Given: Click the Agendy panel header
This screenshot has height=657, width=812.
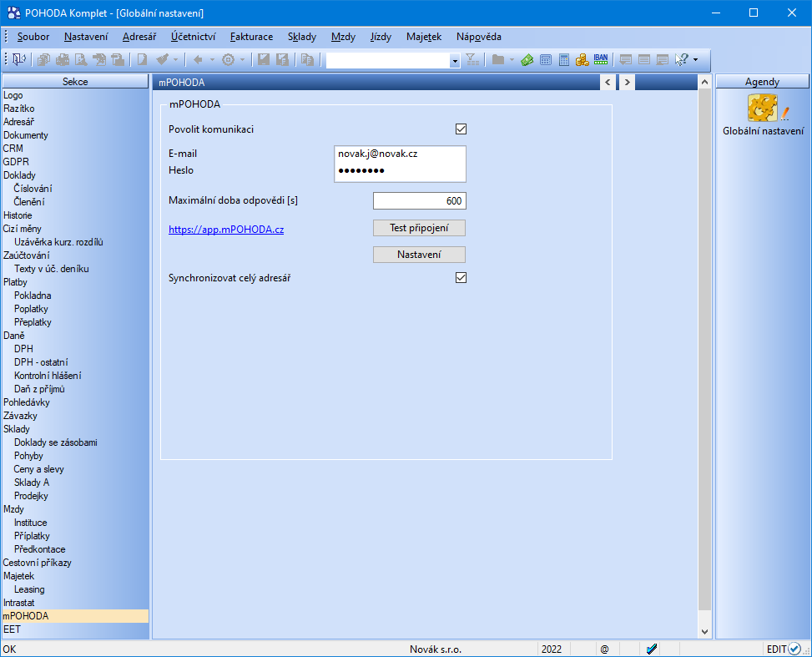Looking at the screenshot, I should (762, 81).
